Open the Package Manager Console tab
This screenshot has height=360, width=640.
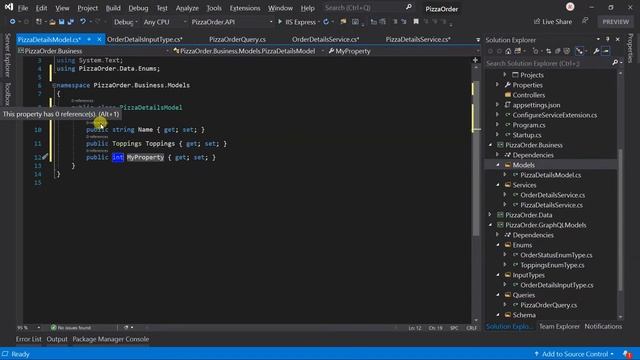111,339
